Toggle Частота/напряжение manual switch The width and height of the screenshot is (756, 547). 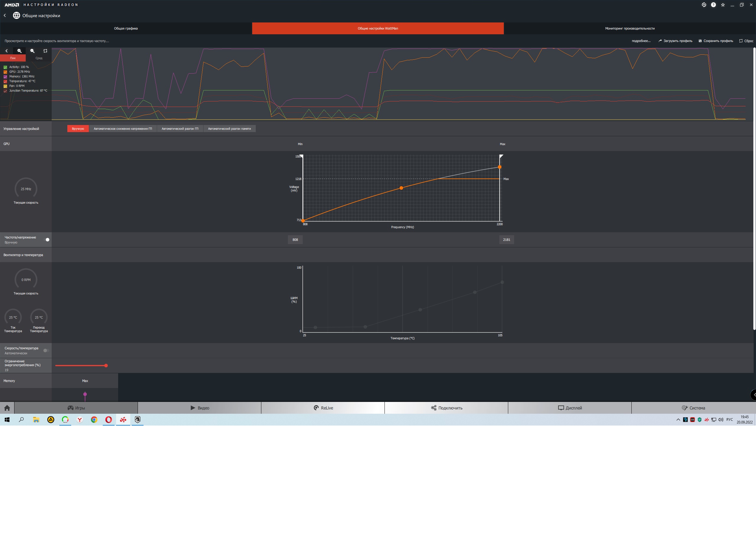[x=47, y=239]
